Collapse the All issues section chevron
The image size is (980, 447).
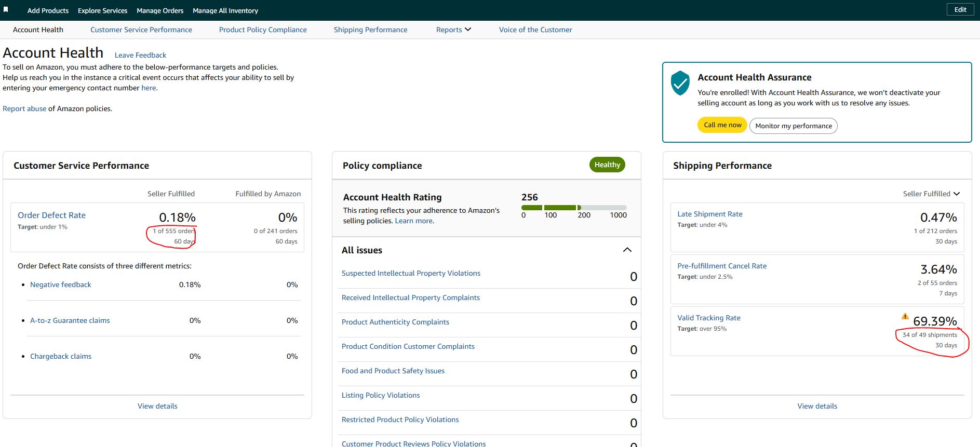627,250
